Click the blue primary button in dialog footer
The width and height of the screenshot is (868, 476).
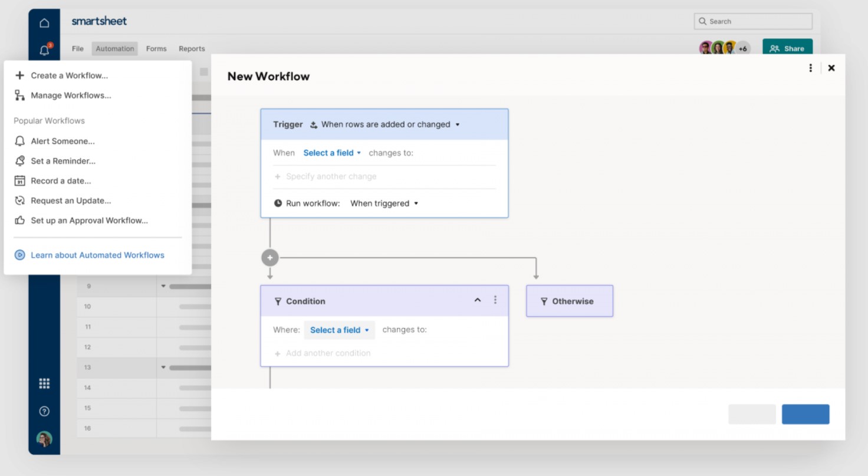805,414
